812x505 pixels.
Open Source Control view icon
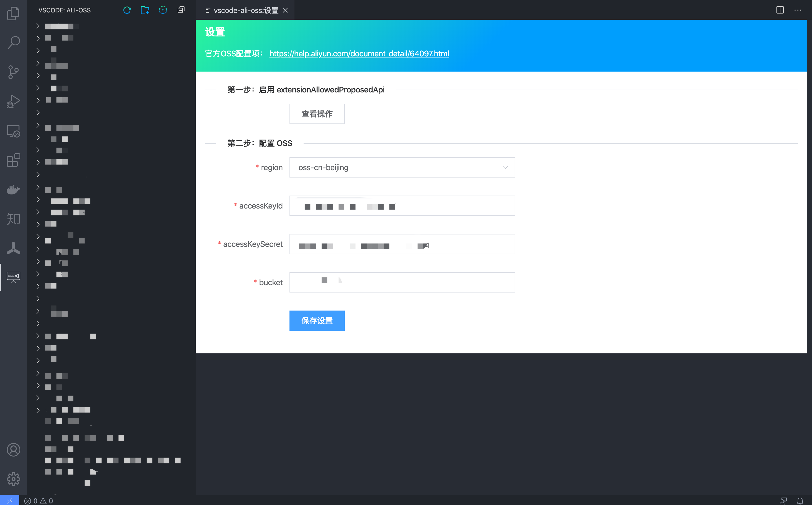13,72
